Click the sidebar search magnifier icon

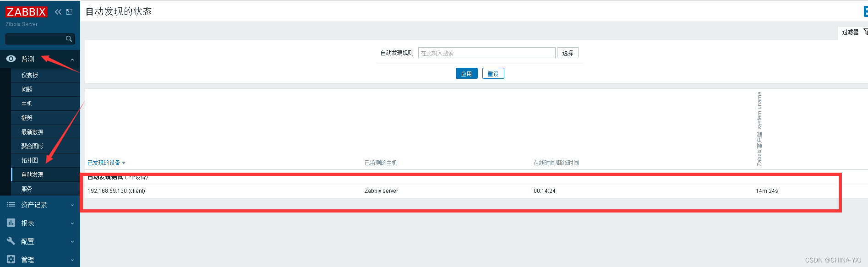tap(69, 39)
